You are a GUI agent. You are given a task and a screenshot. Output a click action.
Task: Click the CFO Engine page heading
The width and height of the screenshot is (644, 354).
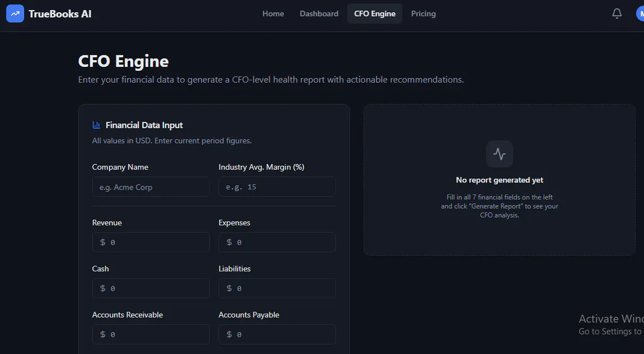tap(123, 61)
